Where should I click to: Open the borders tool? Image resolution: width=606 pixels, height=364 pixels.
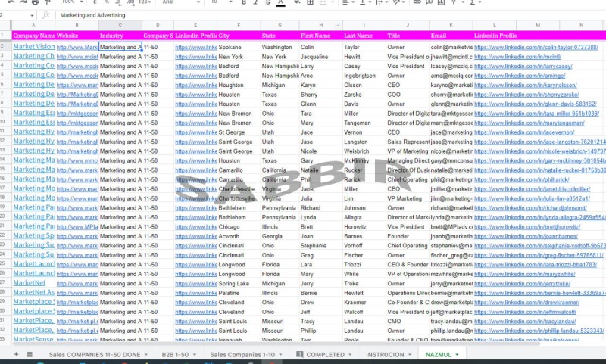310,2
